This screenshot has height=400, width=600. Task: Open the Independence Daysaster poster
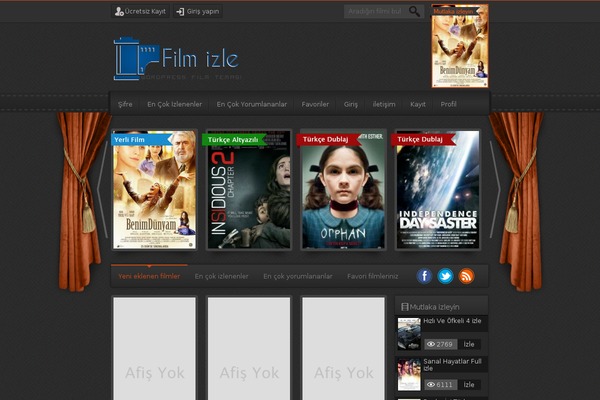pos(438,190)
